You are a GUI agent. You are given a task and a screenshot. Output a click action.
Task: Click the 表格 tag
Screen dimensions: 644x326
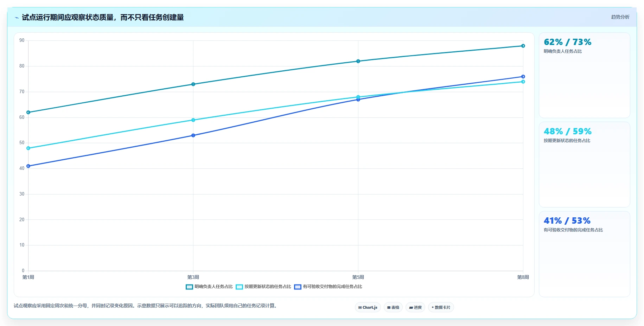click(393, 307)
